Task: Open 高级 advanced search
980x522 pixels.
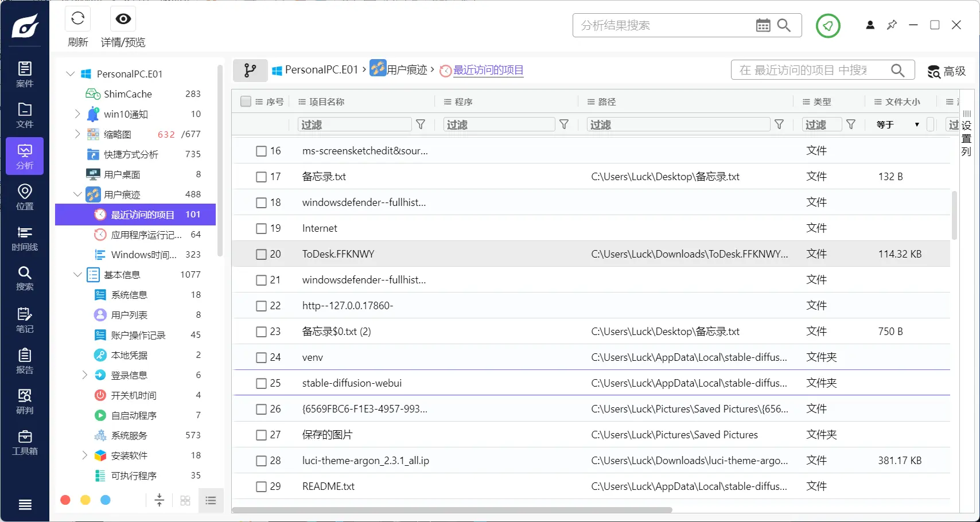Action: [x=947, y=71]
